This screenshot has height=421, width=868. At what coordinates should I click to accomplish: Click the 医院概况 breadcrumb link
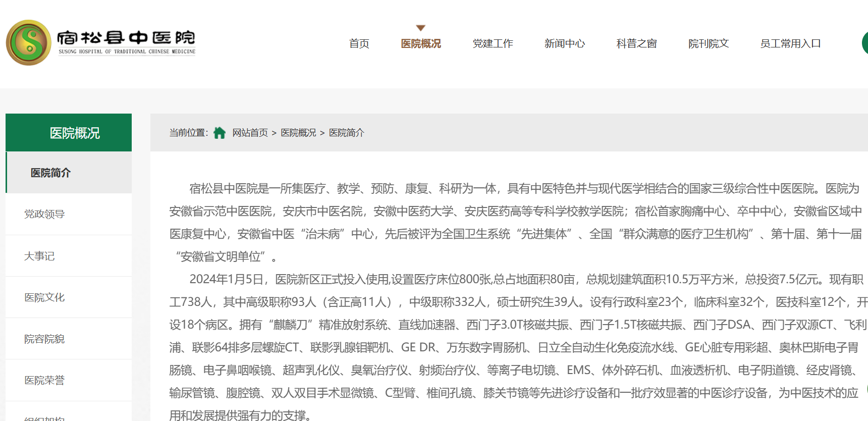coord(298,133)
